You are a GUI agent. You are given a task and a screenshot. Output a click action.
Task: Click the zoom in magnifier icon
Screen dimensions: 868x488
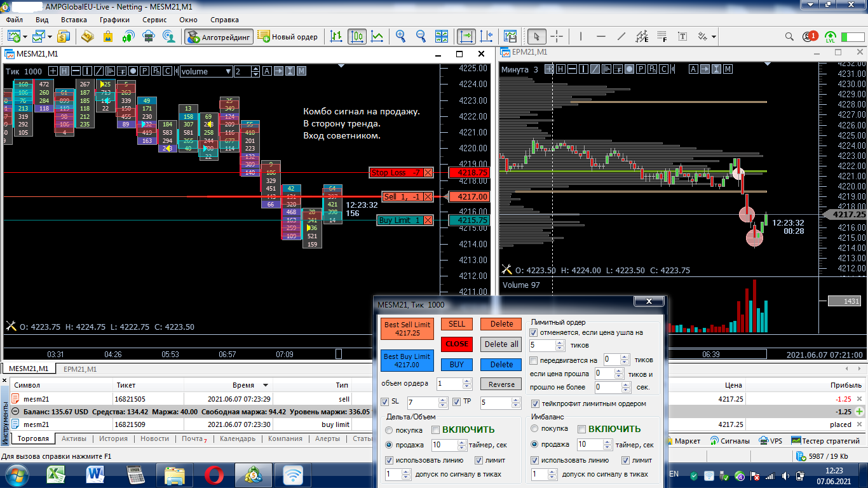pyautogui.click(x=401, y=37)
